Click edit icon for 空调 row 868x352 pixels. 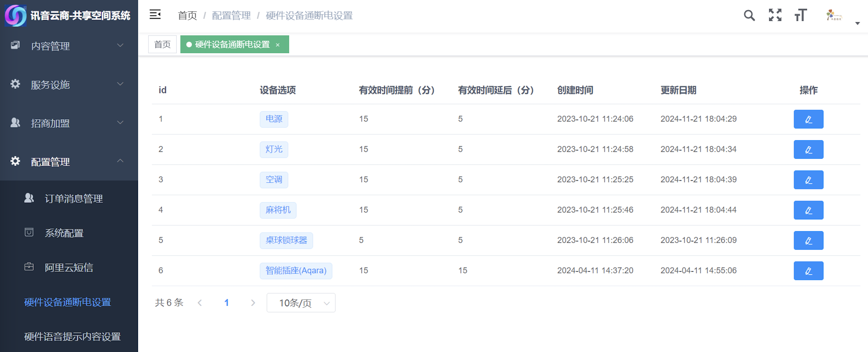tap(808, 180)
